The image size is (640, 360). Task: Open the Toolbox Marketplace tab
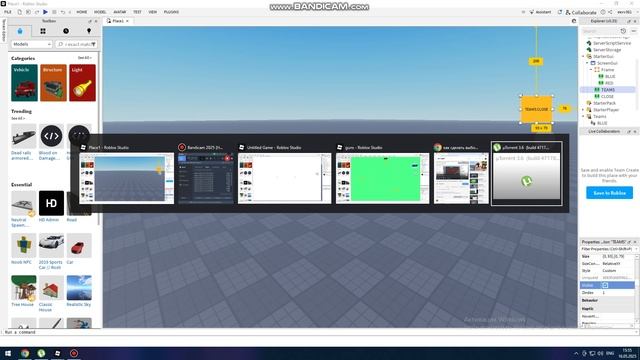pos(20,31)
